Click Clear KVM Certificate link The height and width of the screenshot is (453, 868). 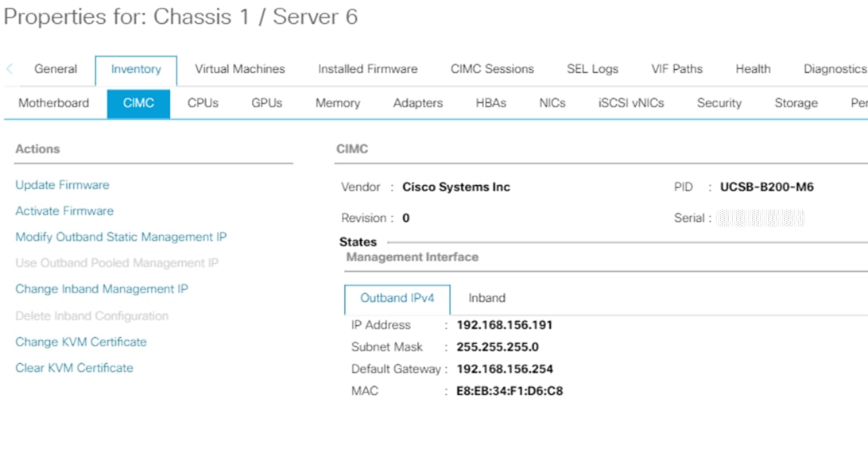click(74, 368)
